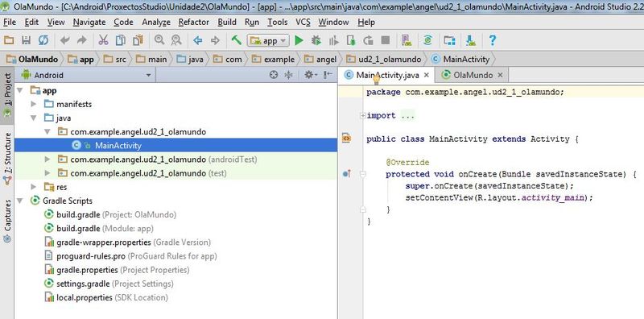The height and width of the screenshot is (319, 644).
Task: Open the SDK Manager download icon
Action: [471, 40]
